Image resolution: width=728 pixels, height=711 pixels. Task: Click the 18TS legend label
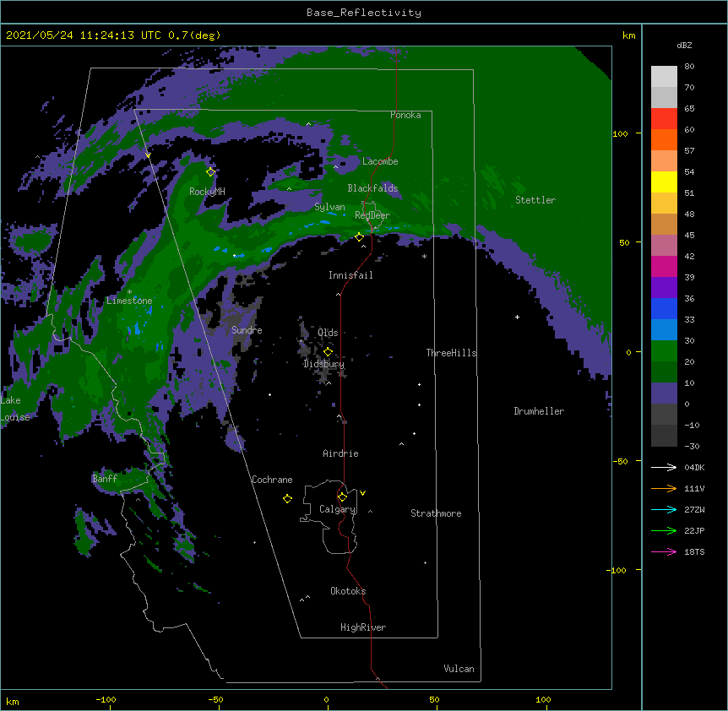click(694, 551)
